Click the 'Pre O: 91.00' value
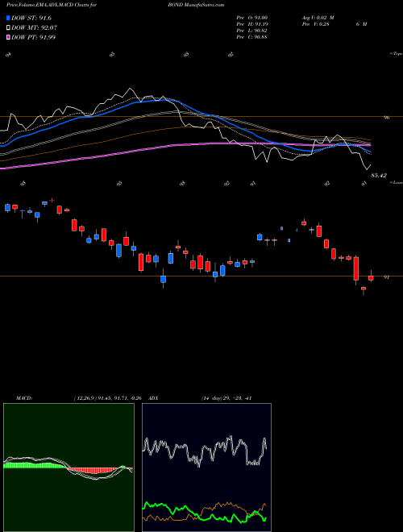The image size is (403, 532). pos(252,18)
